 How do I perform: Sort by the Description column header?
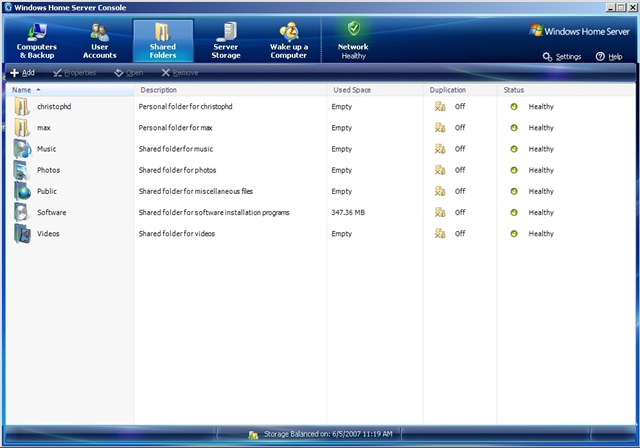[231, 90]
